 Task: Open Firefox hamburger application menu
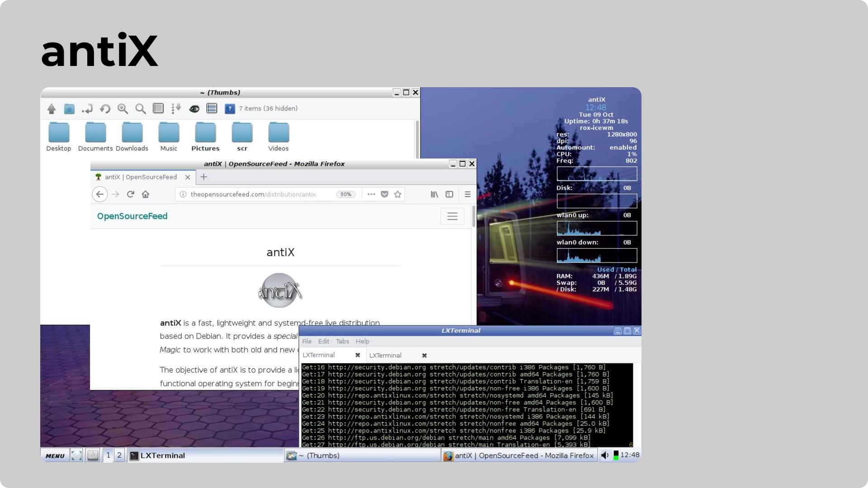click(467, 194)
